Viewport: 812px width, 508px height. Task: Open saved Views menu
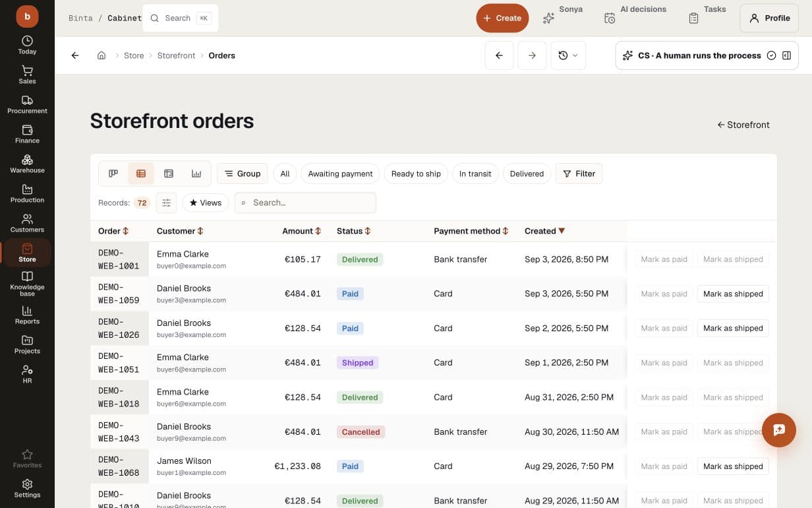click(206, 203)
